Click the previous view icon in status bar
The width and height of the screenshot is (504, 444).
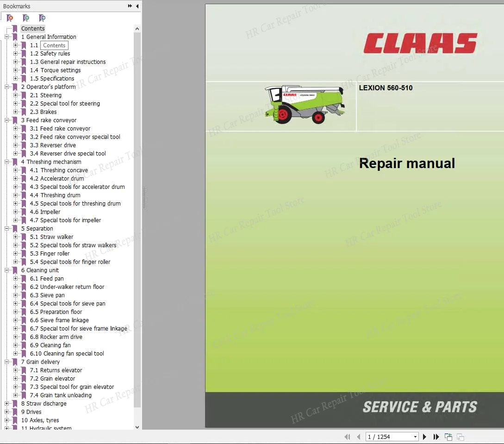coord(448,437)
